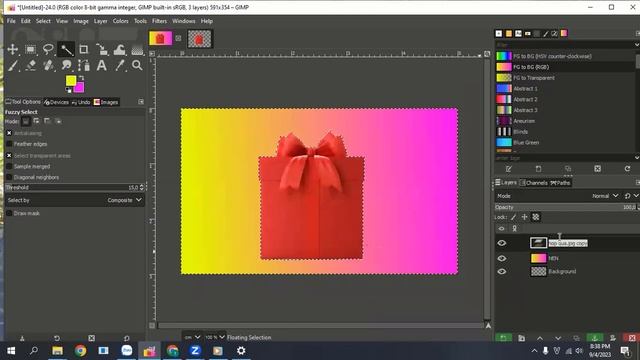Viewport: 640px width, 360px height.
Task: Click New gradient icon below gradient list
Action: tap(538, 169)
